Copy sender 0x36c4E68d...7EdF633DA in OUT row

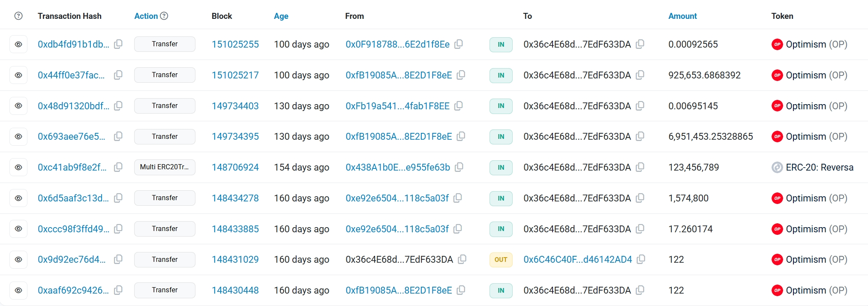point(462,259)
